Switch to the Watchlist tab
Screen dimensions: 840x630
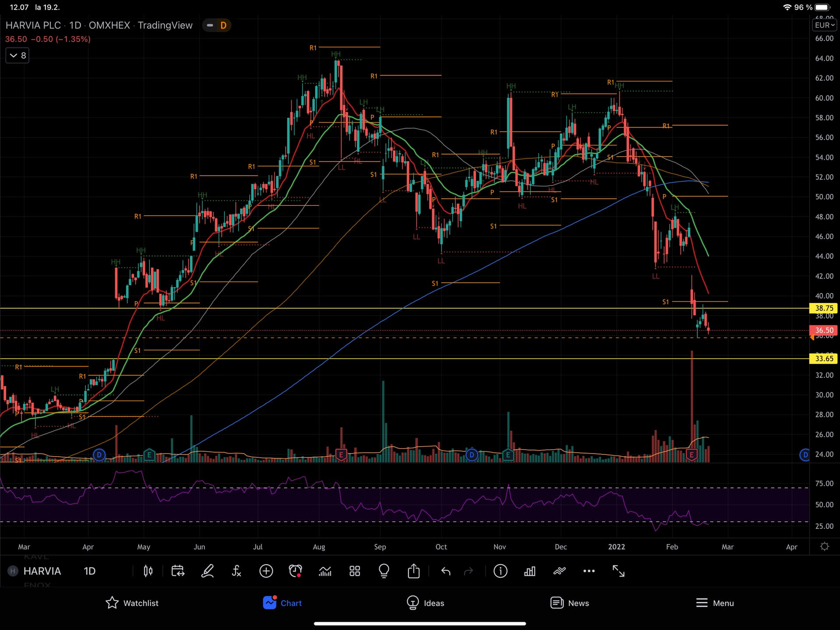point(132,603)
